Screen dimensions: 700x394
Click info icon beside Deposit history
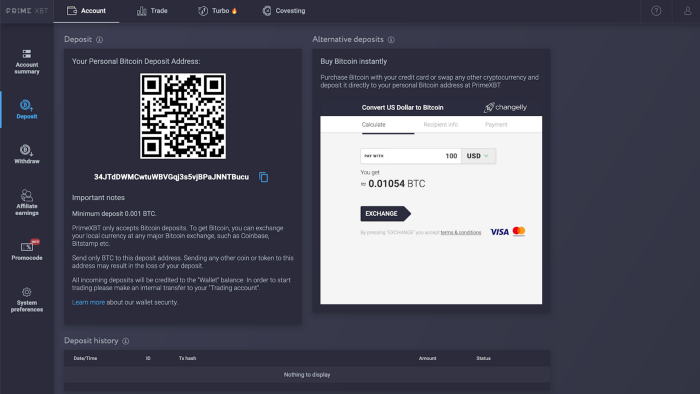126,341
